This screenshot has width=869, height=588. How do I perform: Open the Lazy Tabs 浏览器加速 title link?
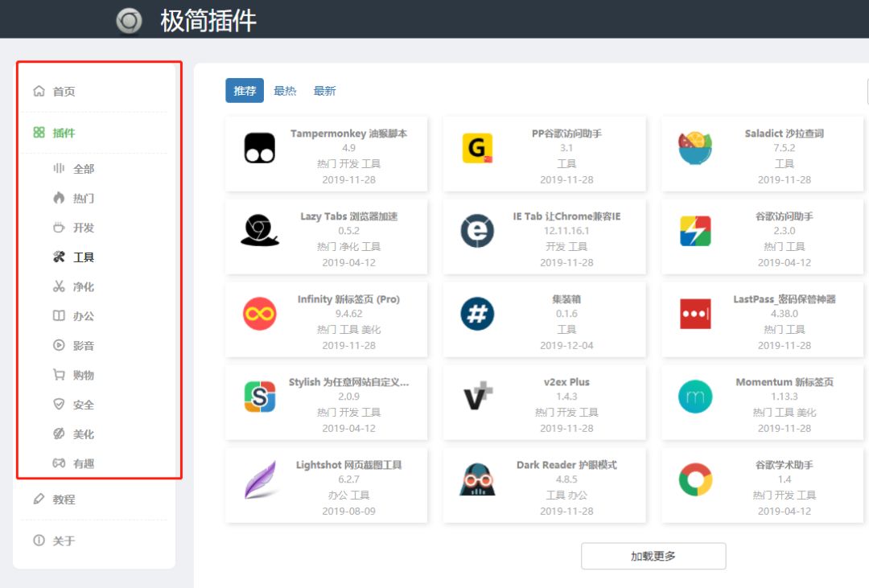click(x=348, y=216)
